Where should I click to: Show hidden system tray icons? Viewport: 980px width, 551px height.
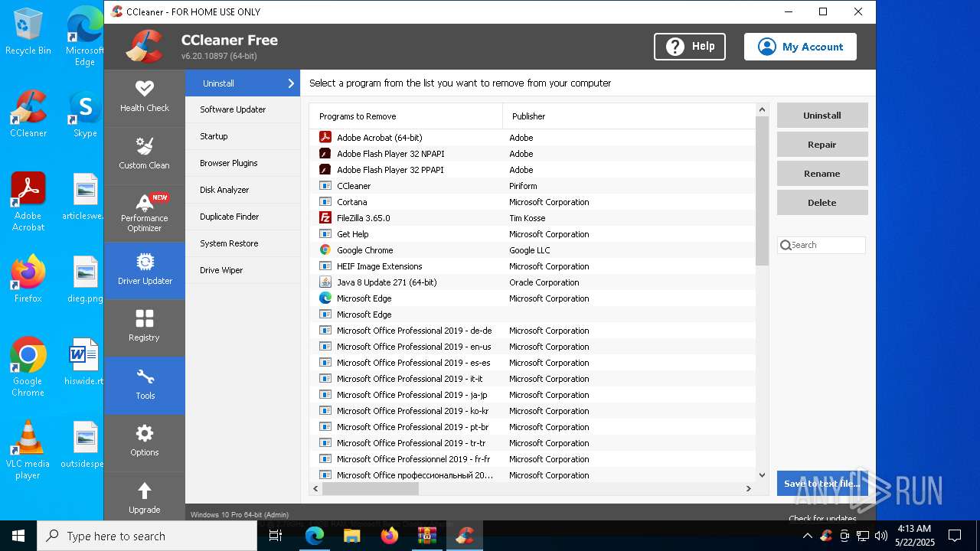point(807,536)
